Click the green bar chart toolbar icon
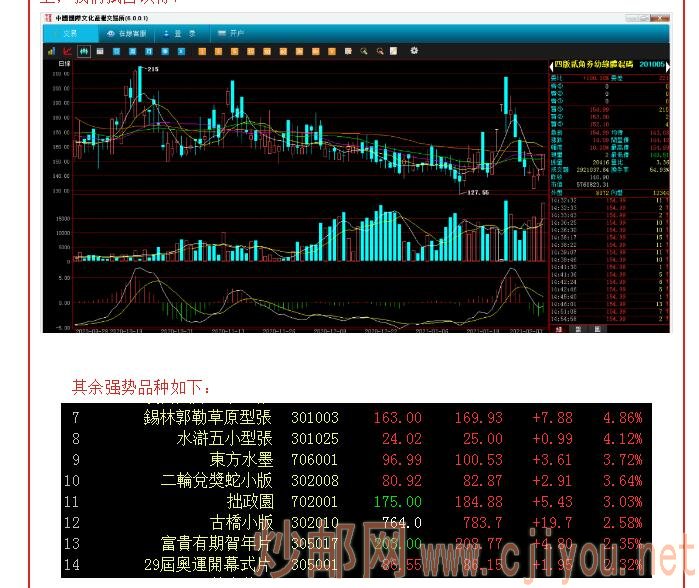 [x=50, y=50]
